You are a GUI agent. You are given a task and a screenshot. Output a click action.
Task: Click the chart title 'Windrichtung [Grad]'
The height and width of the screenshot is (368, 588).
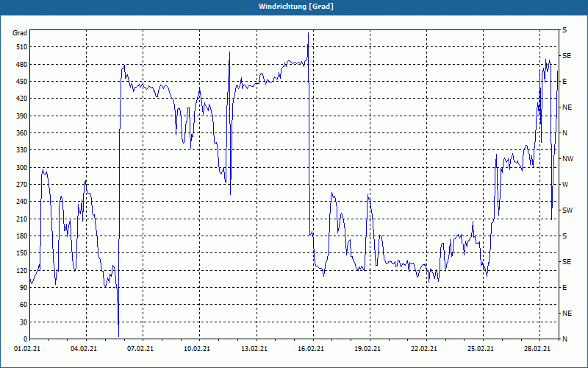296,7
